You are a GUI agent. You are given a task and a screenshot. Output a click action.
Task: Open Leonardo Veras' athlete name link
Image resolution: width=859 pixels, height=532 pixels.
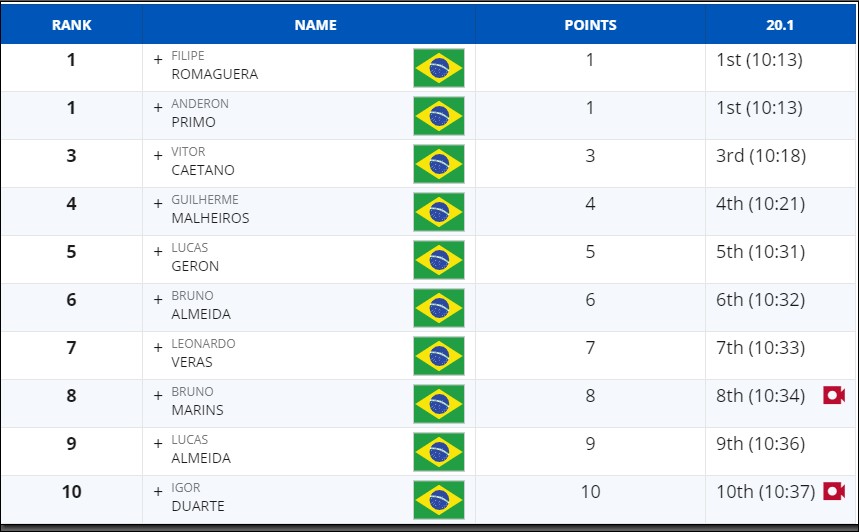203,353
